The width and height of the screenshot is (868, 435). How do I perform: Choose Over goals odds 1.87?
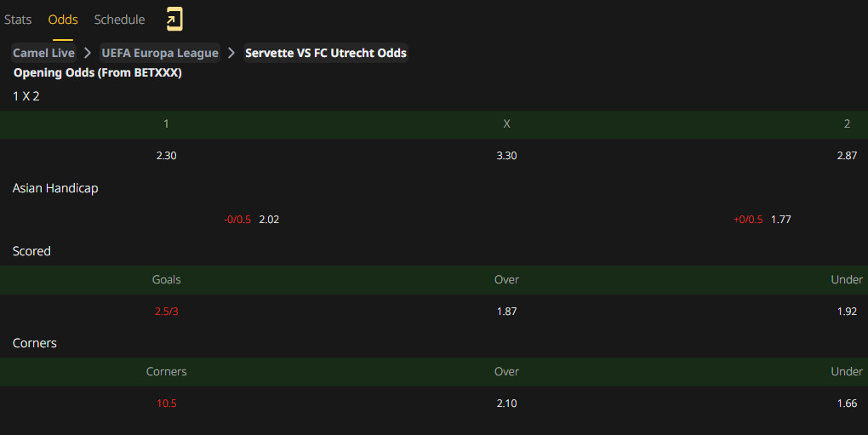tap(506, 311)
